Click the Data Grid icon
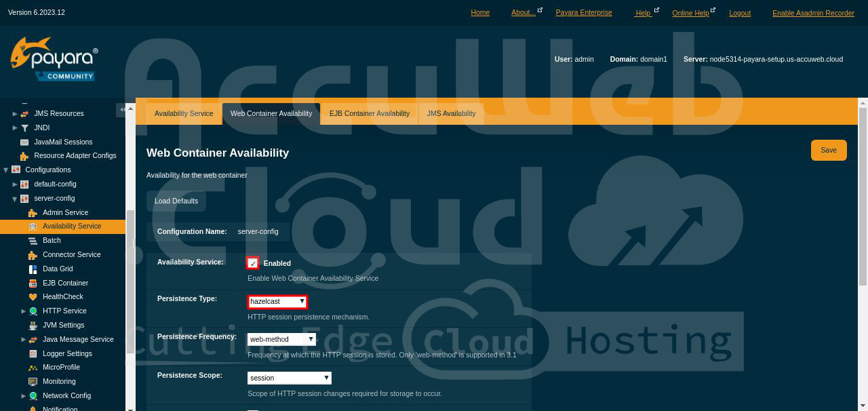 [x=33, y=269]
